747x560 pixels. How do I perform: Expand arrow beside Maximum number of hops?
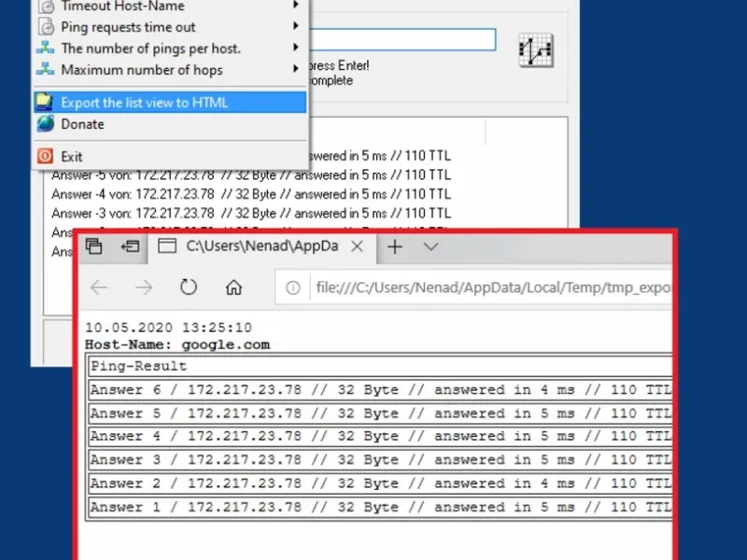[296, 68]
